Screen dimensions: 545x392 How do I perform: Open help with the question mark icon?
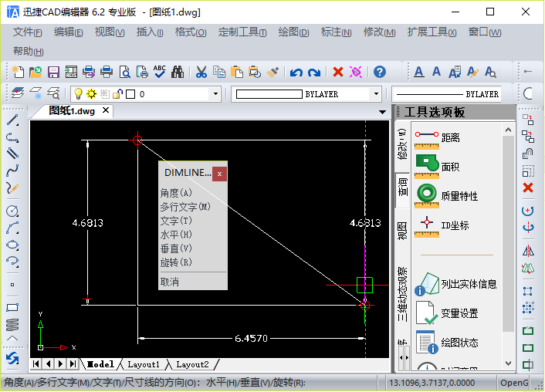point(380,72)
